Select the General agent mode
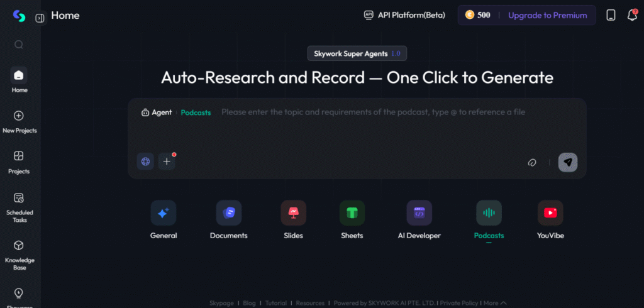 164,219
